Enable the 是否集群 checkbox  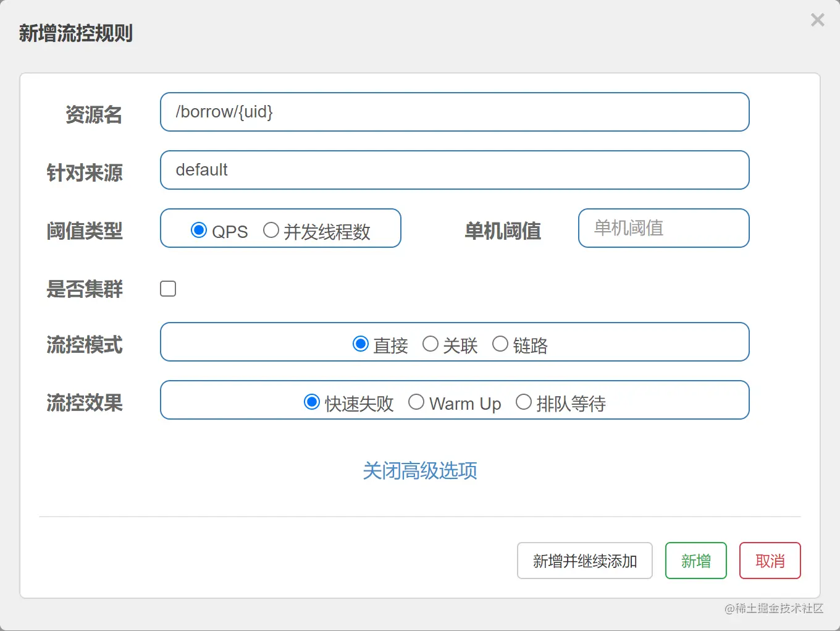click(168, 289)
